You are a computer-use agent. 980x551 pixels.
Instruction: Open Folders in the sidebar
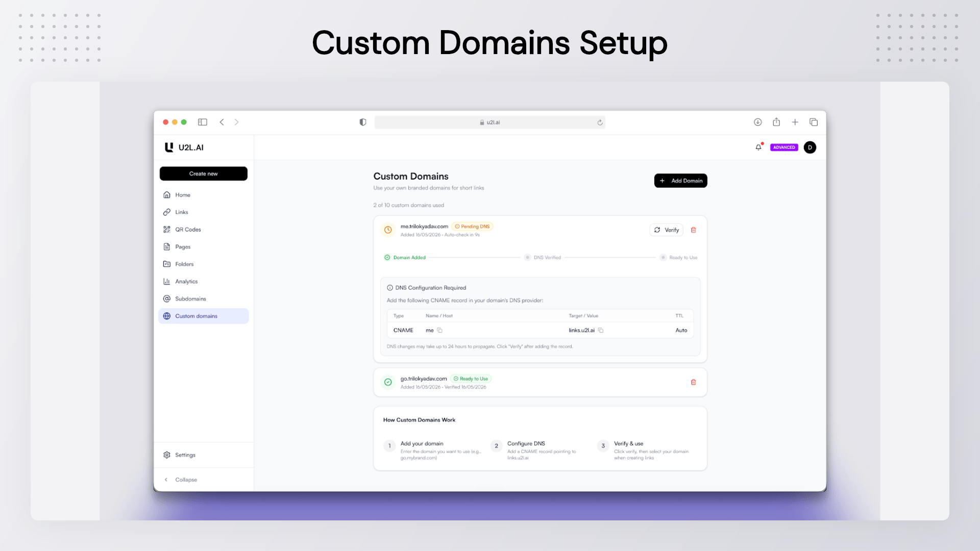(x=203, y=264)
